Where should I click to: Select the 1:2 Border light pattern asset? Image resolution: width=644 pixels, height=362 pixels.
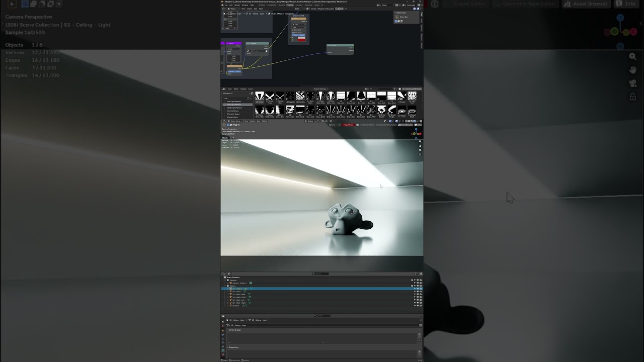[260, 97]
